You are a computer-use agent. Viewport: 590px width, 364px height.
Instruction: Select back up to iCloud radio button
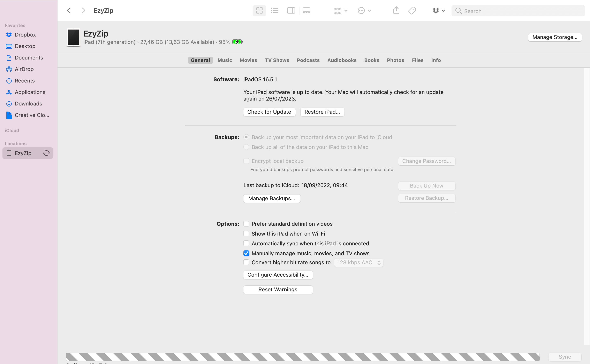tap(246, 137)
